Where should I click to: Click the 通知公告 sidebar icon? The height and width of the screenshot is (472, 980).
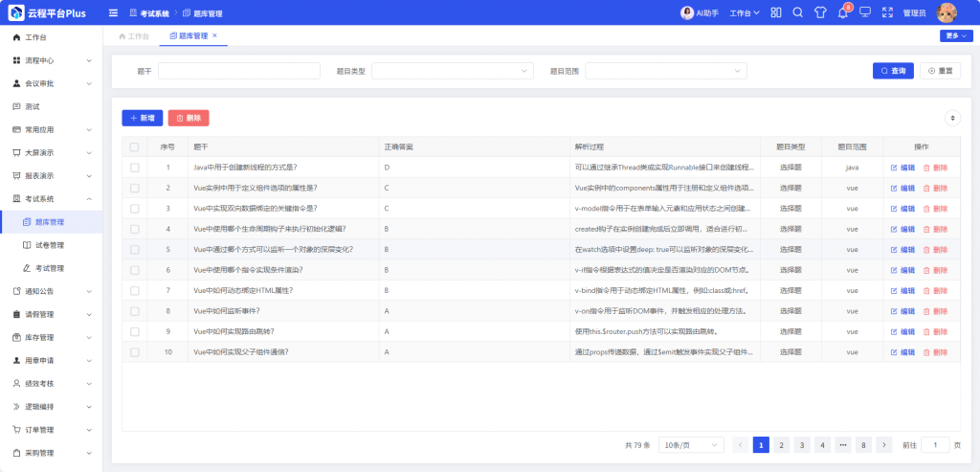(17, 291)
